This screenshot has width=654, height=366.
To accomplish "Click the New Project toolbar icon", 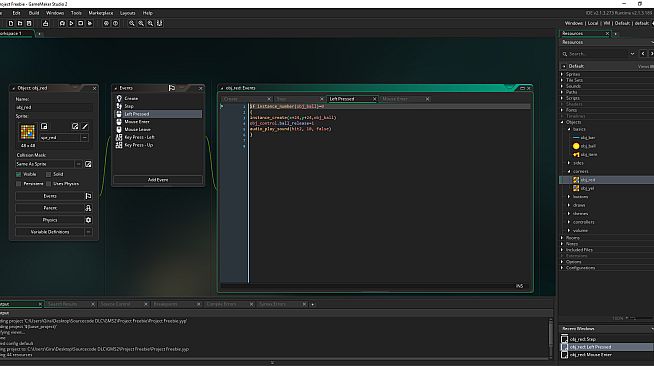I will [11, 23].
